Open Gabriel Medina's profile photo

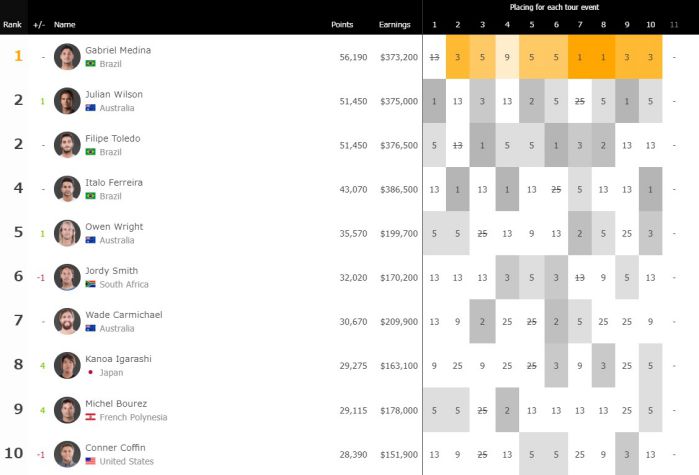(67, 57)
